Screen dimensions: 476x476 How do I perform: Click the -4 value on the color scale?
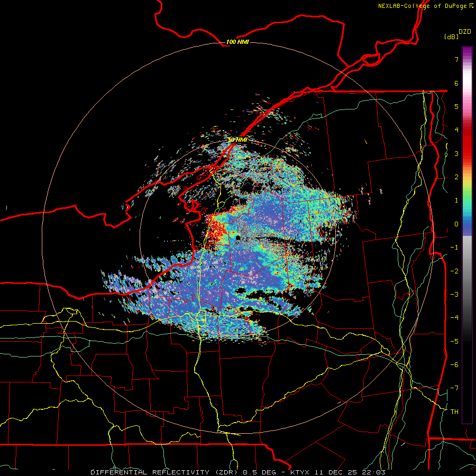(x=454, y=318)
